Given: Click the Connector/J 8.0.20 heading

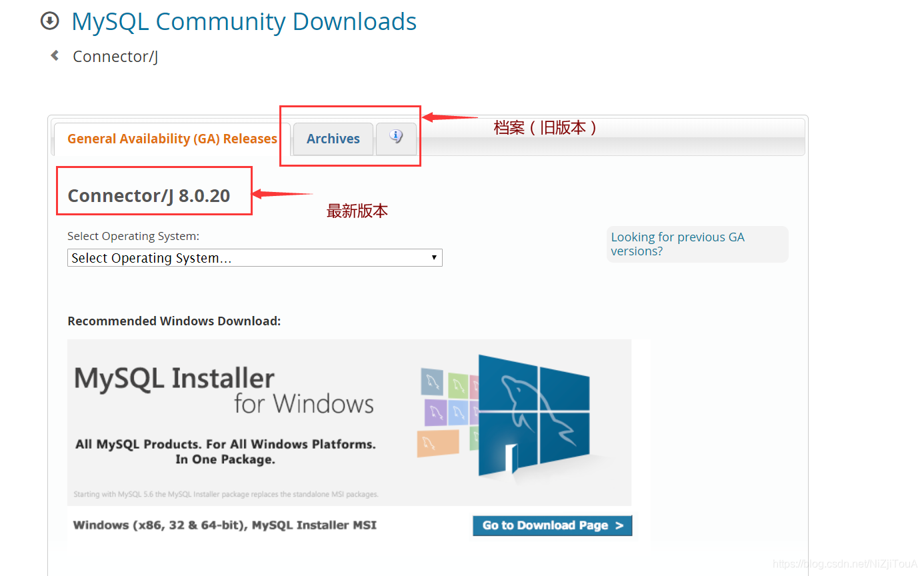Looking at the screenshot, I should coord(149,196).
